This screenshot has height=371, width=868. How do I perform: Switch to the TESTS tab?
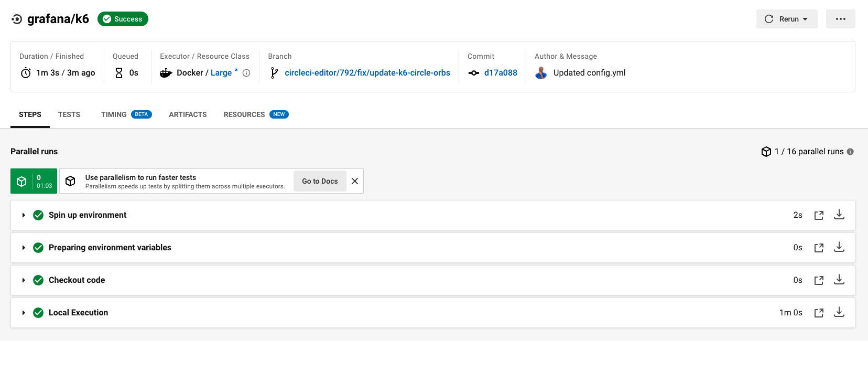[x=69, y=114]
